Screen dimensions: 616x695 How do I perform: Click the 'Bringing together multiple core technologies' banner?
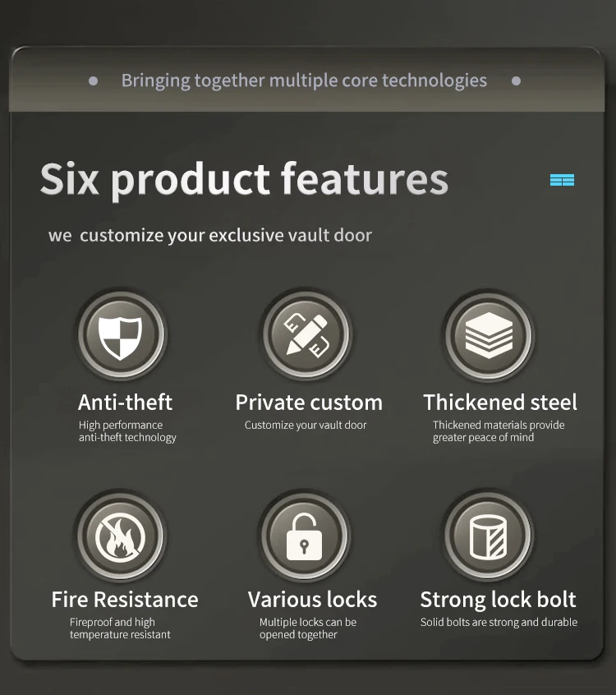point(304,81)
